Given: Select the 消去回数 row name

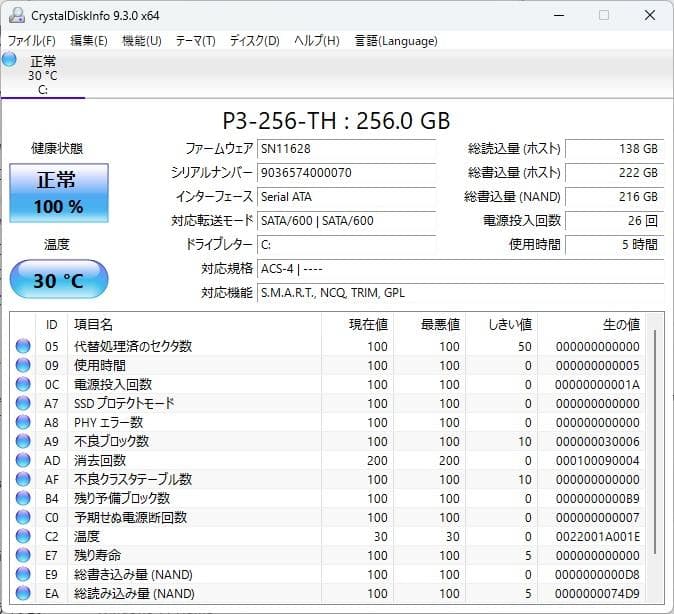Looking at the screenshot, I should pos(100,460).
